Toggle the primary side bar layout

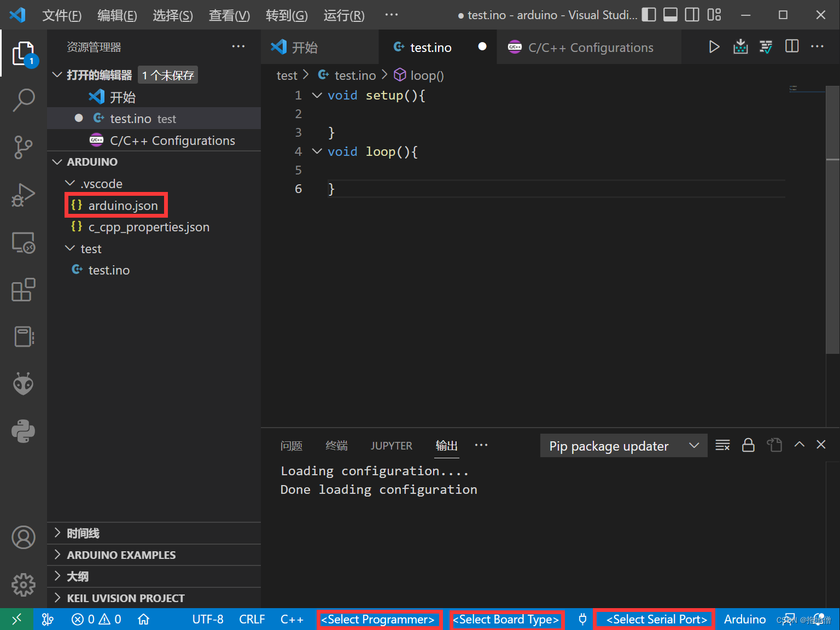click(x=649, y=15)
